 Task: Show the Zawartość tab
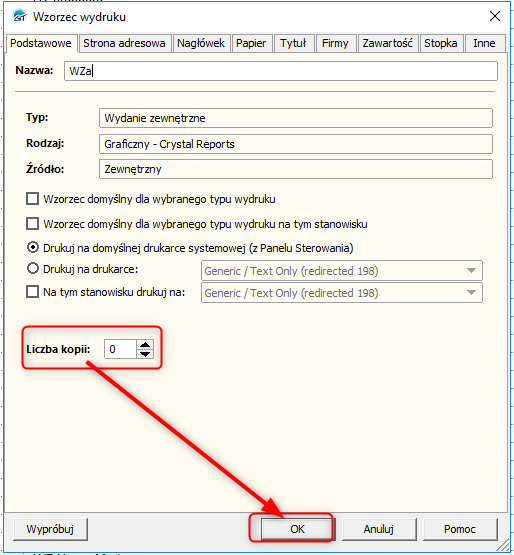pos(388,43)
